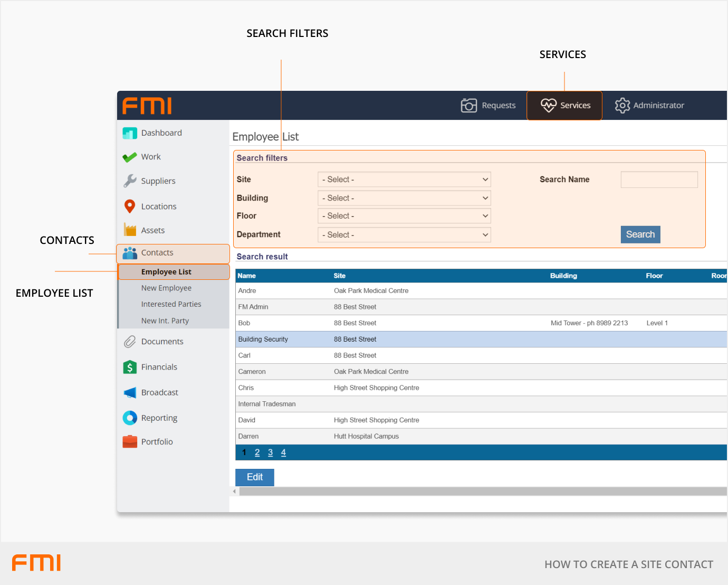Viewport: 728px width, 585px height.
Task: Expand the Department dropdown
Action: click(404, 235)
